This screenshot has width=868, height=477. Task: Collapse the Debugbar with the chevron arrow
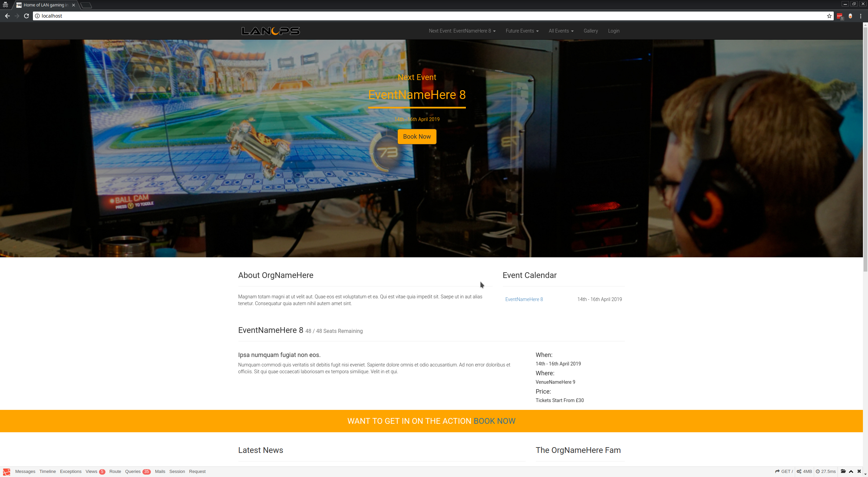click(851, 471)
